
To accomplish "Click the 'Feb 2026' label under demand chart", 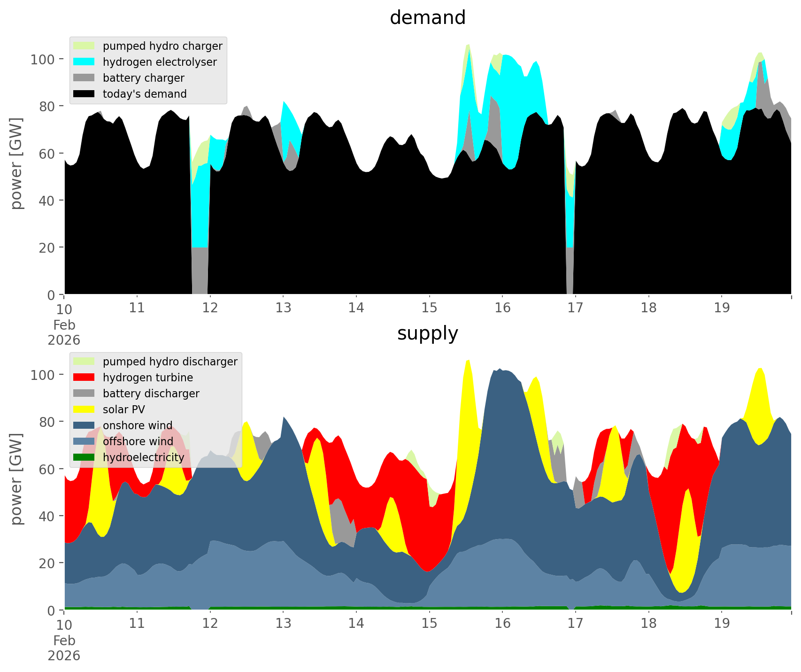I will pos(64,332).
